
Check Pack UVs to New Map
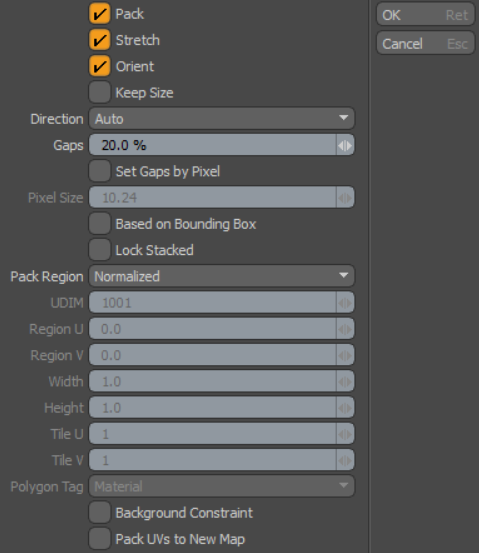(99, 539)
